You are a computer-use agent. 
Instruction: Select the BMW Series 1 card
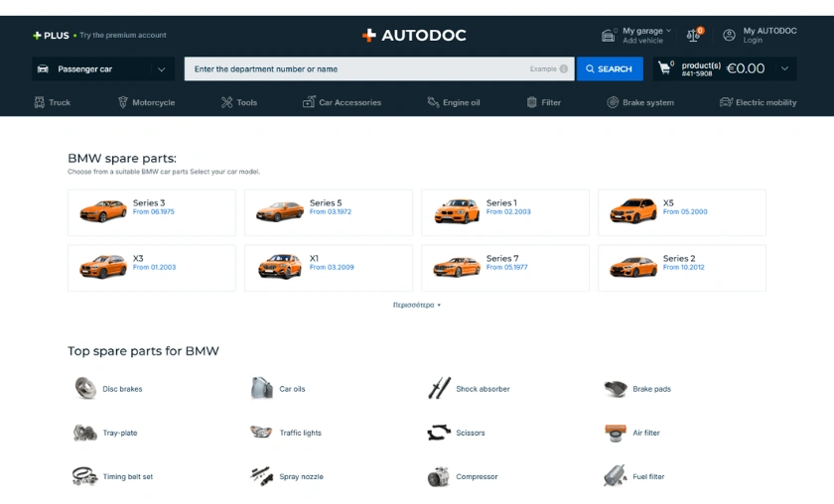click(x=505, y=212)
